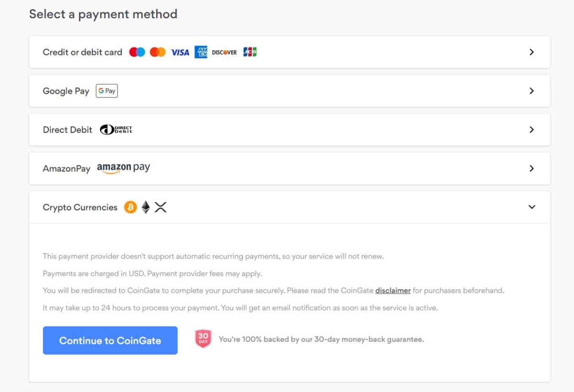The image size is (574, 392).
Task: Collapse the Crypto Currencies section
Action: click(x=531, y=207)
